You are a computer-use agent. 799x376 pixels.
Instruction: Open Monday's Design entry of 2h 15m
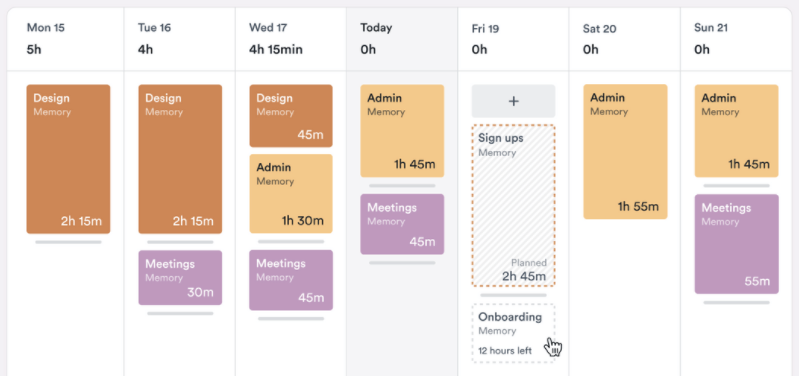pos(68,159)
